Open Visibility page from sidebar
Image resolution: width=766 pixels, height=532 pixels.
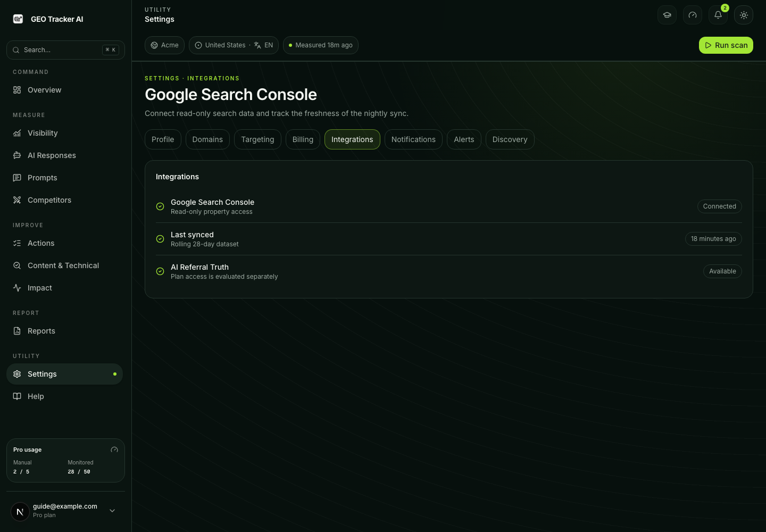pos(64,133)
